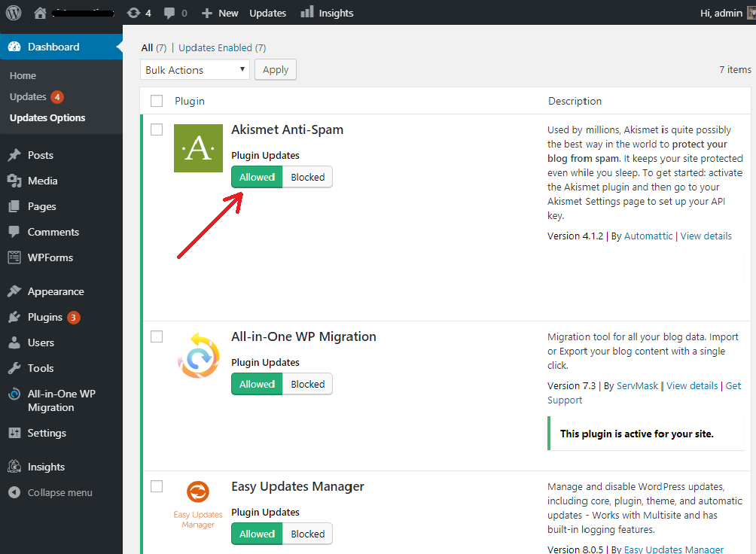Set Easy Updates Manager updates to Blocked

308,534
